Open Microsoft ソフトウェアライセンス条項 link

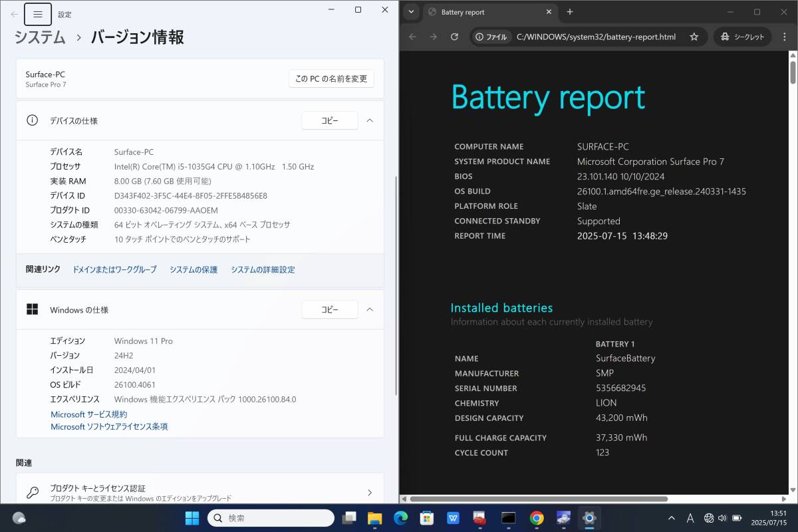tap(109, 427)
